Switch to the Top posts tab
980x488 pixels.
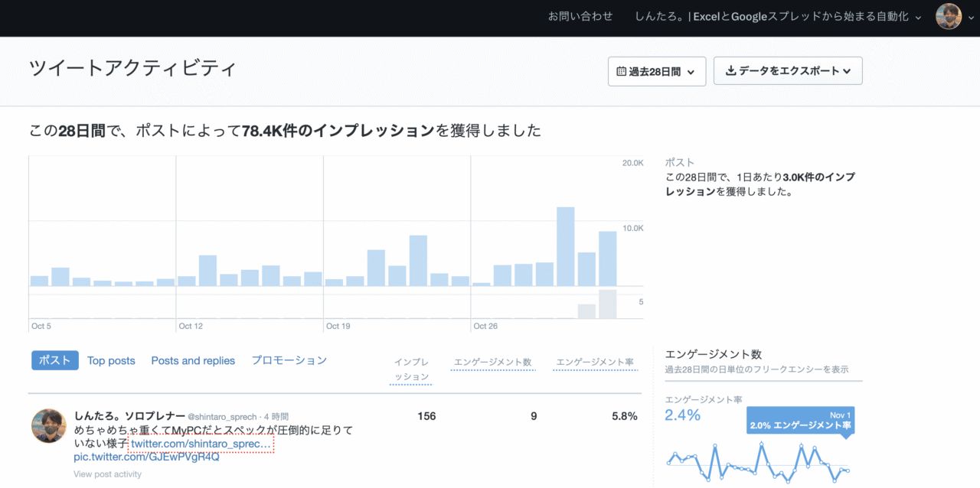tap(111, 360)
